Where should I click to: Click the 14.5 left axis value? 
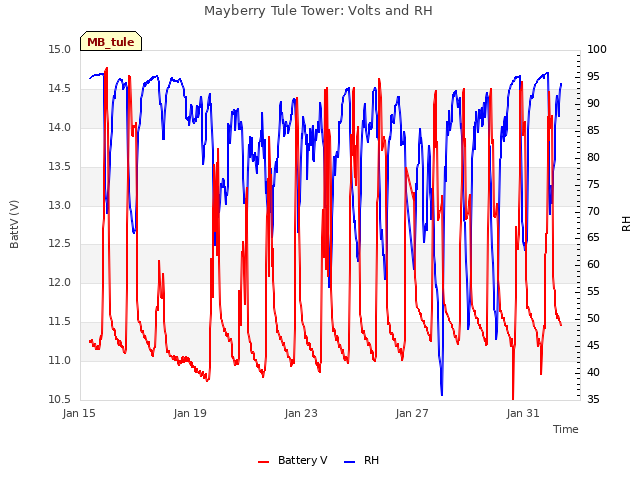[x=60, y=89]
